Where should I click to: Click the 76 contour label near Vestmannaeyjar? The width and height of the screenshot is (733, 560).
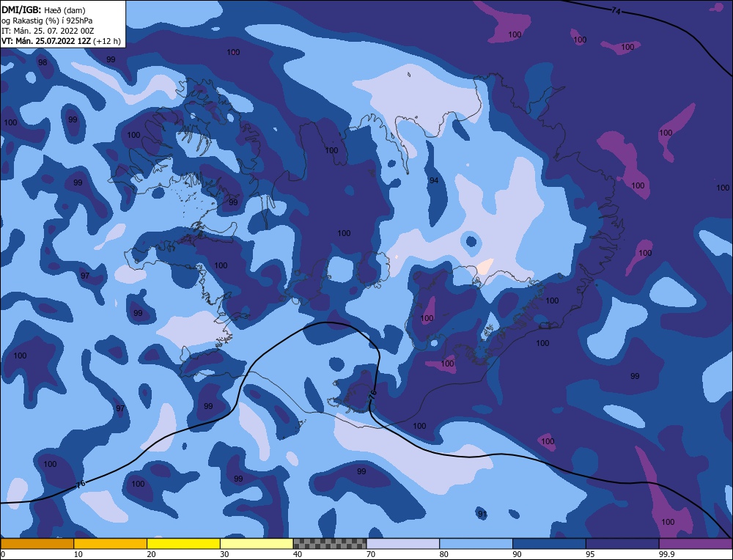pos(372,394)
